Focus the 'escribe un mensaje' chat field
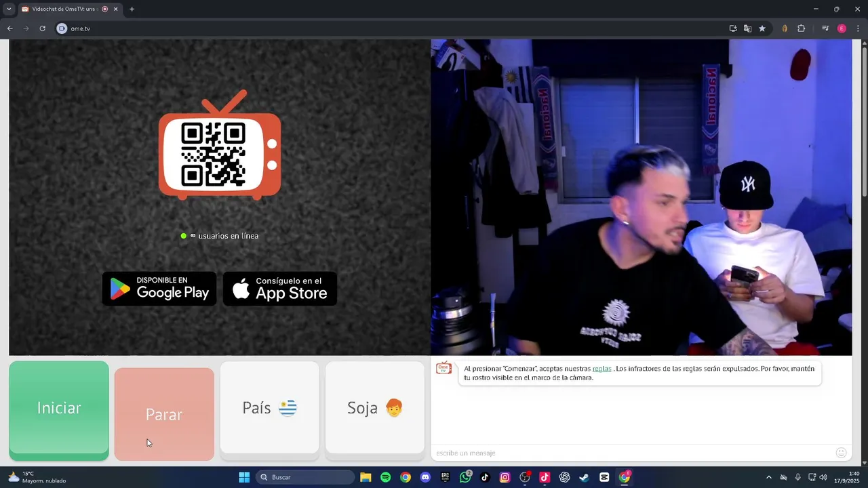 [631, 453]
